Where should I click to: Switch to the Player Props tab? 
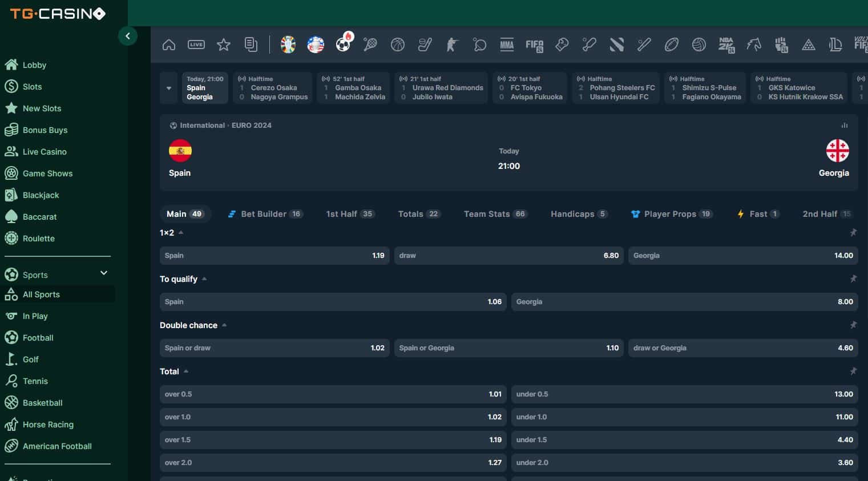tap(671, 214)
